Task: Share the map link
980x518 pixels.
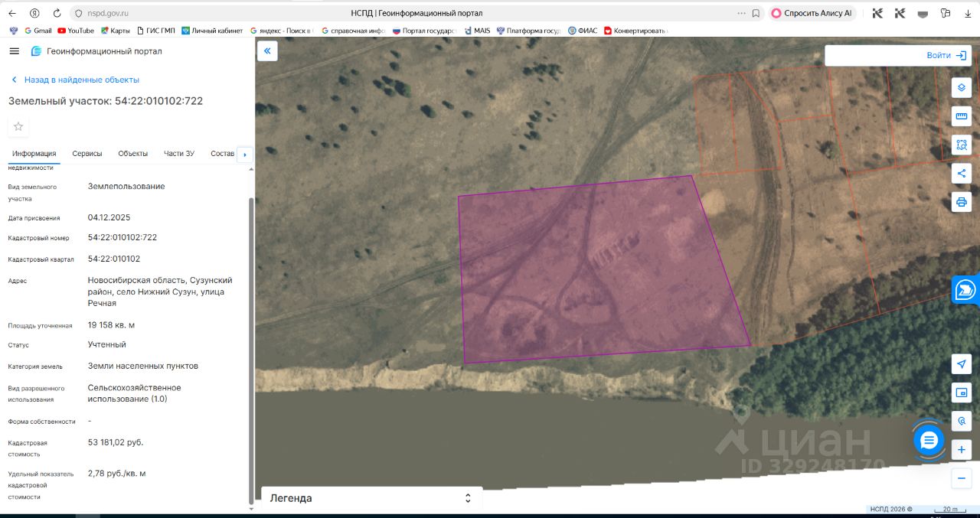Action: pyautogui.click(x=962, y=173)
